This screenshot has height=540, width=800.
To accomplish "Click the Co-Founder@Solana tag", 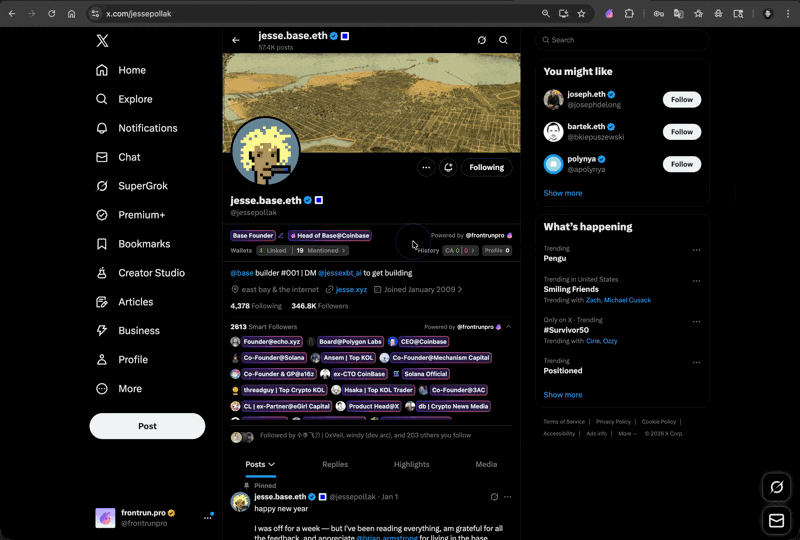I will tap(273, 358).
